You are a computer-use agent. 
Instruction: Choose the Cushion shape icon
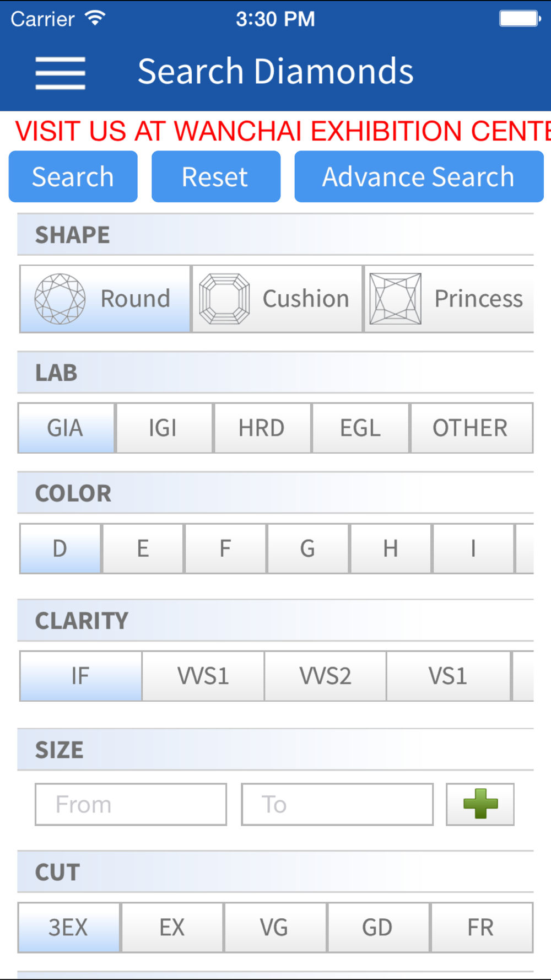(224, 299)
